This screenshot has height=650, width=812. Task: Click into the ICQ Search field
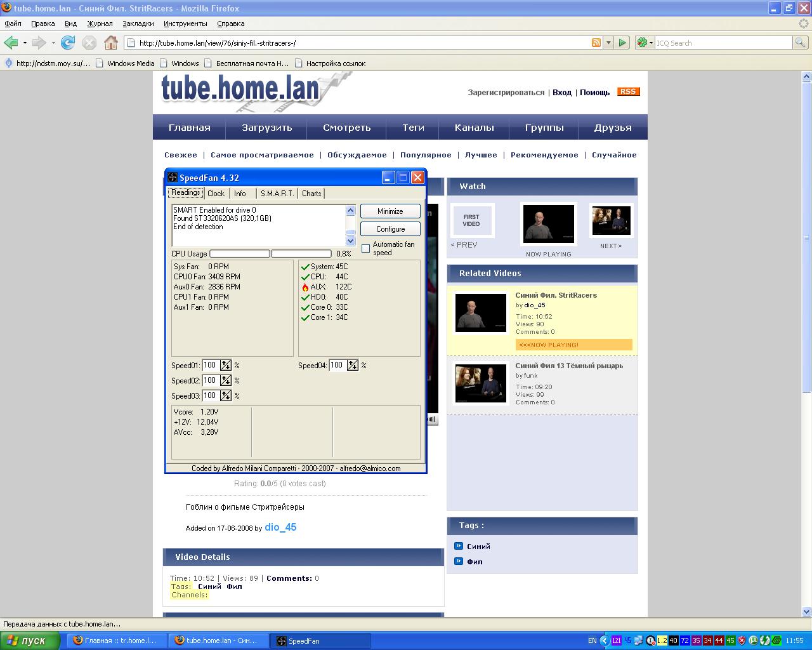tap(723, 43)
